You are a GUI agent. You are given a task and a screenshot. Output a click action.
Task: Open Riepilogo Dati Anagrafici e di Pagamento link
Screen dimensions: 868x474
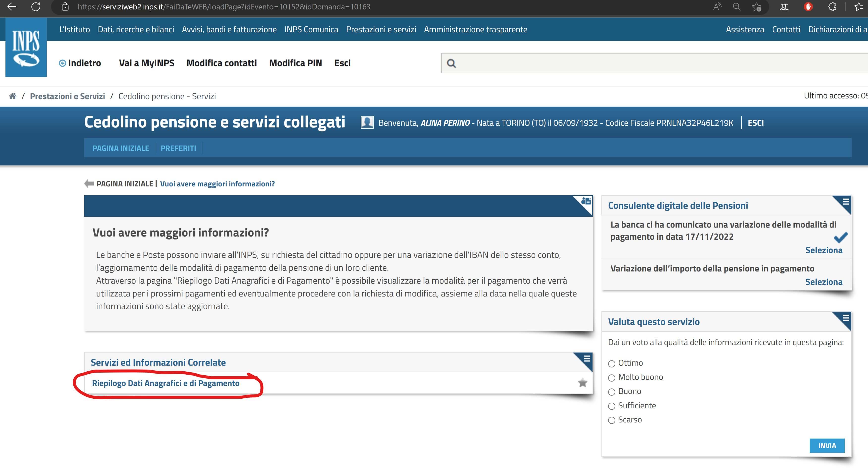point(165,383)
